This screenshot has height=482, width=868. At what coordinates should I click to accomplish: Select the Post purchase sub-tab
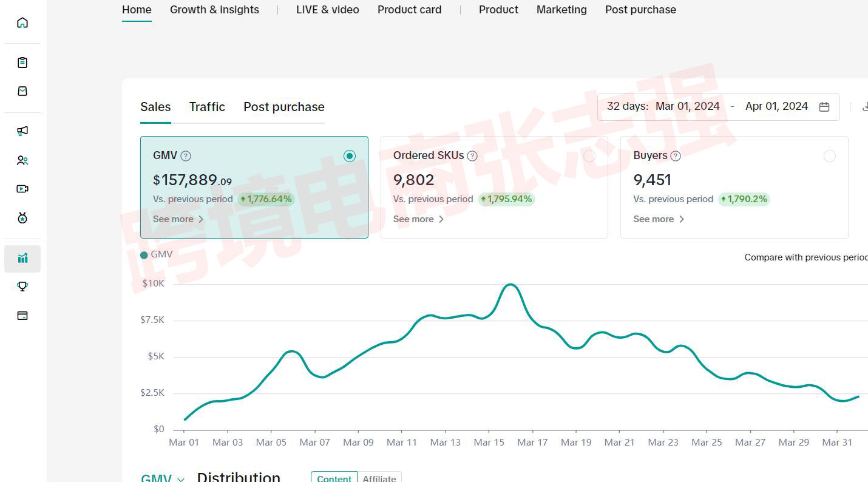pos(284,107)
